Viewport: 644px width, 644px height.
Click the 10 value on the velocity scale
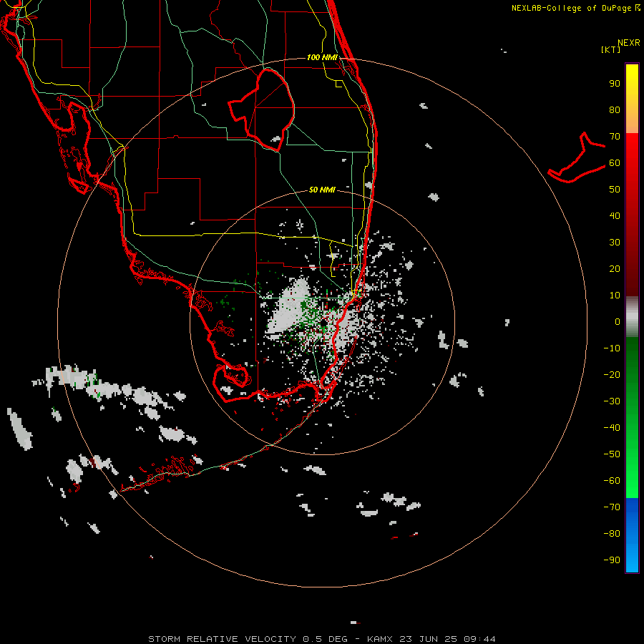pyautogui.click(x=615, y=296)
